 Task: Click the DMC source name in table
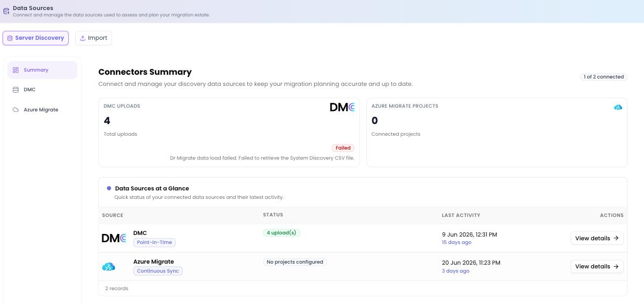[x=140, y=233]
